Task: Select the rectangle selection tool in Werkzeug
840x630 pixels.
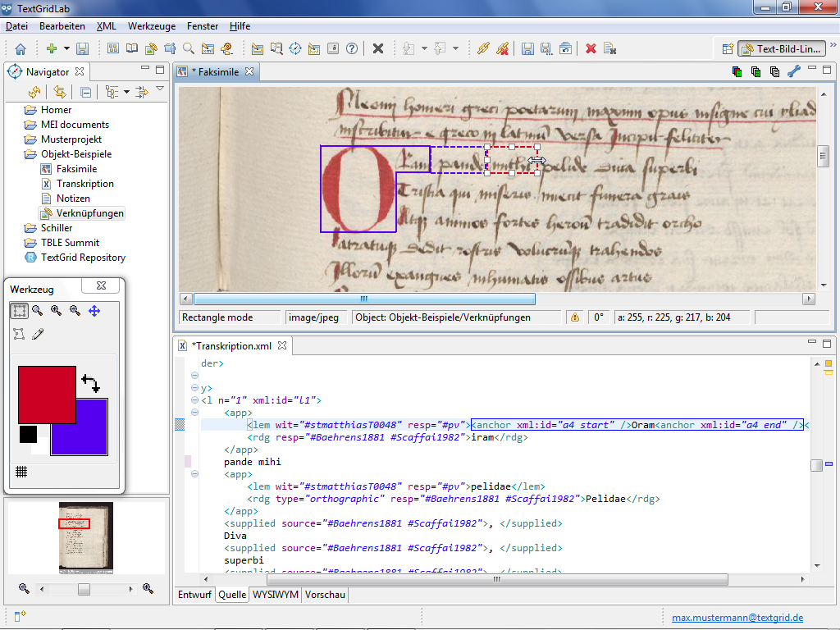Action: (x=19, y=311)
